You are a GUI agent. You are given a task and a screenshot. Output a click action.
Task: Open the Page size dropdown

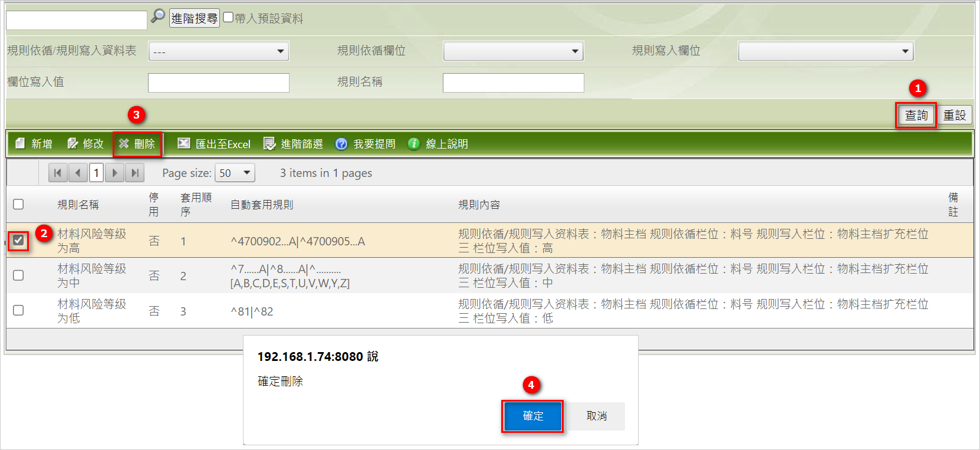pyautogui.click(x=235, y=173)
